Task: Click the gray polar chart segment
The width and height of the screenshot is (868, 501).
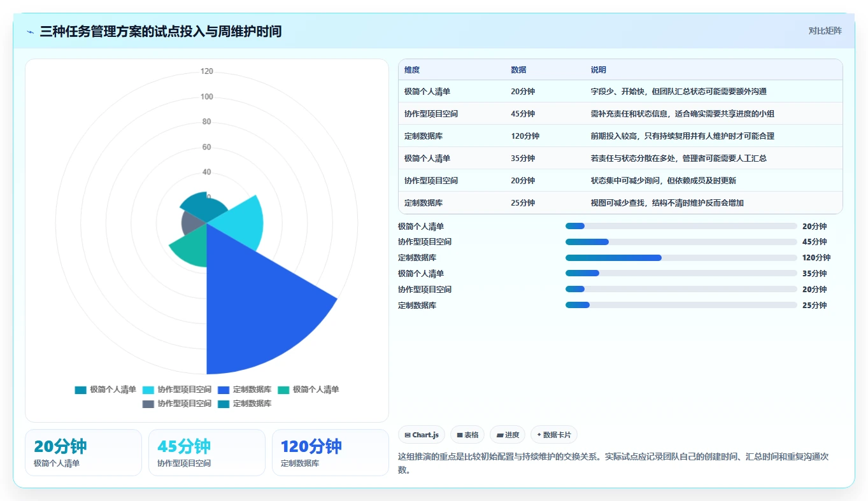Action: pos(191,223)
